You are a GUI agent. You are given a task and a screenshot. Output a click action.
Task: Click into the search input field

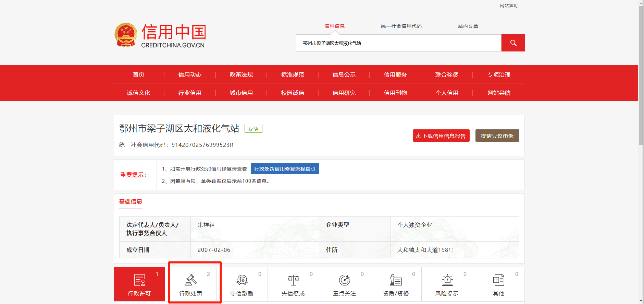click(x=399, y=43)
